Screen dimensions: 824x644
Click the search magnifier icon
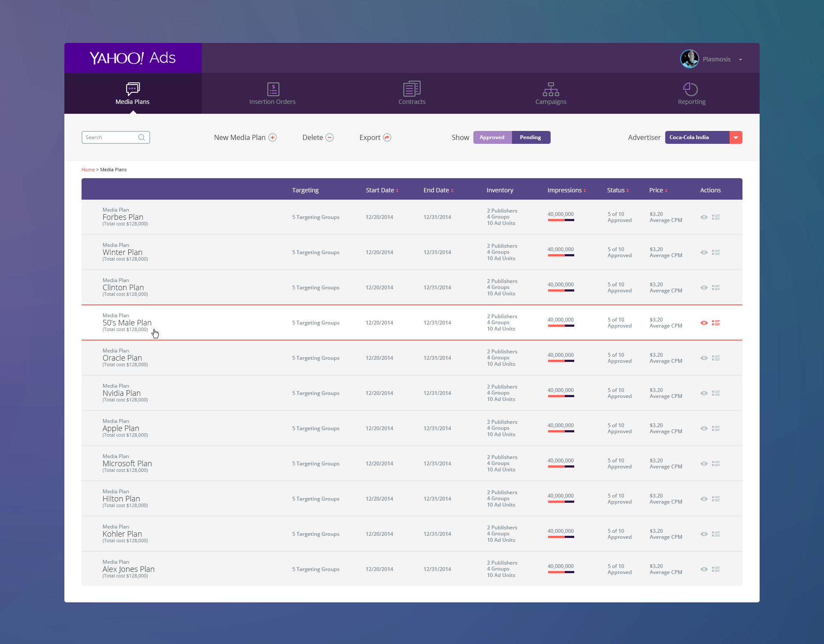tap(141, 137)
